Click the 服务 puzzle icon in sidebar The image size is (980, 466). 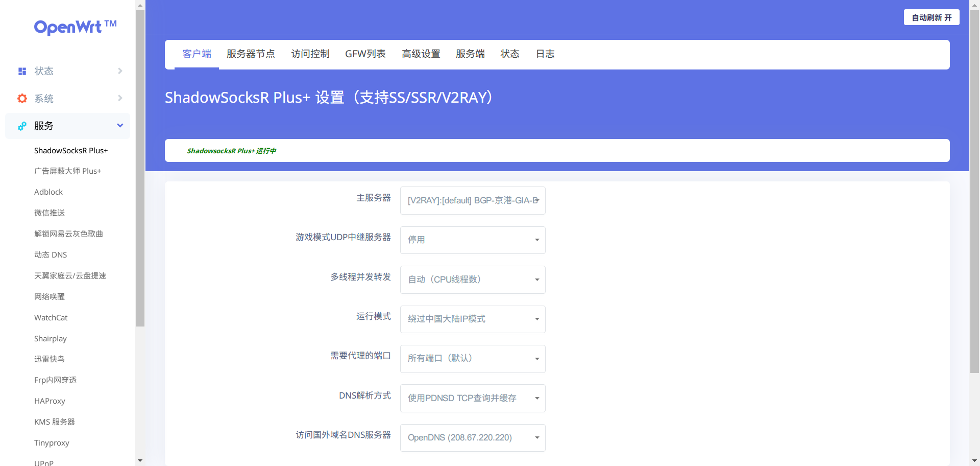click(22, 126)
